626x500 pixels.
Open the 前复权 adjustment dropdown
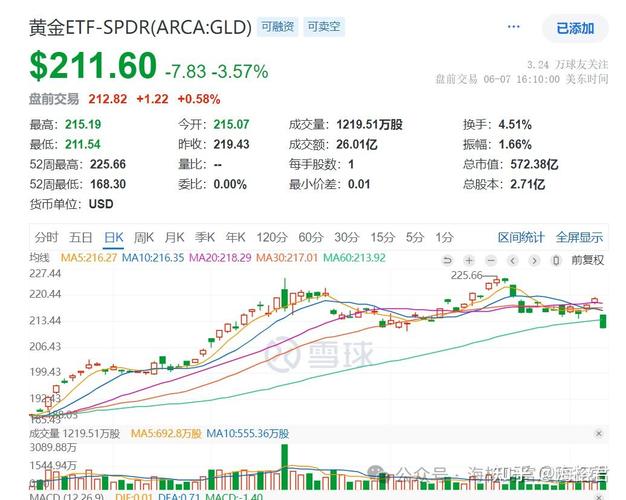click(x=587, y=260)
